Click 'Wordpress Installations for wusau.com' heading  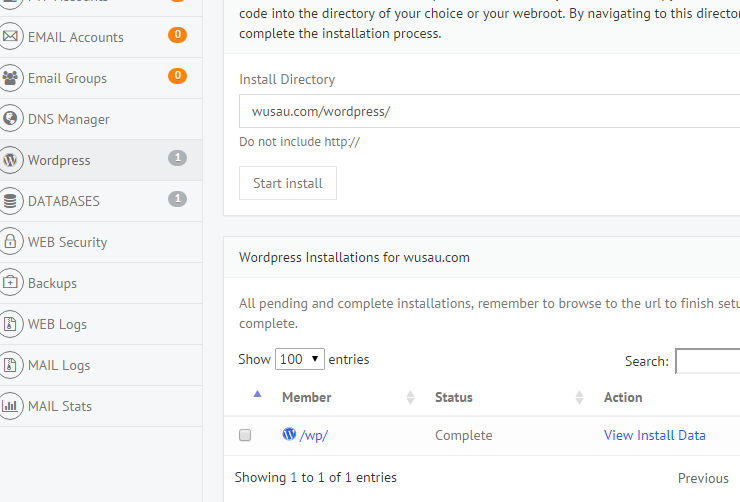click(354, 257)
